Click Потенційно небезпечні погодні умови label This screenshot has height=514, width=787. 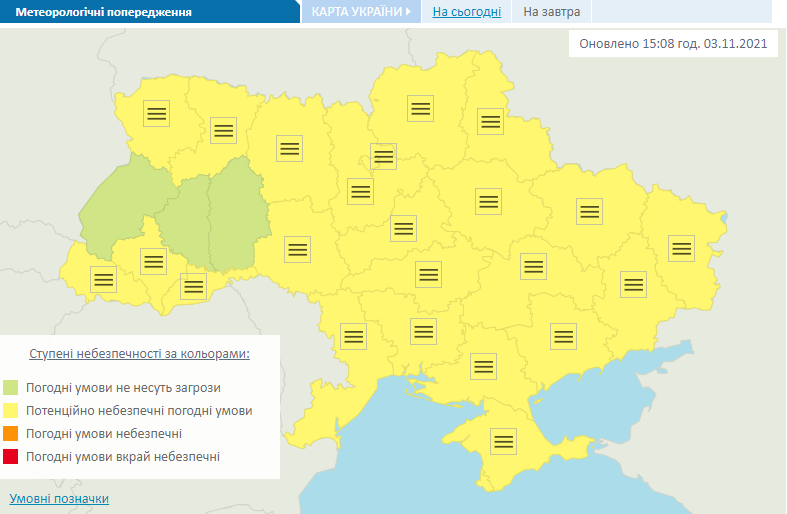pos(139,411)
